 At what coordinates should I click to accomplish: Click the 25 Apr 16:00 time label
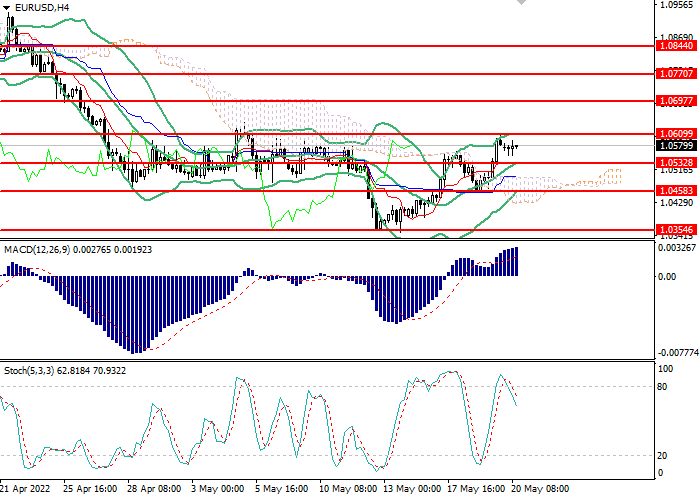click(90, 488)
